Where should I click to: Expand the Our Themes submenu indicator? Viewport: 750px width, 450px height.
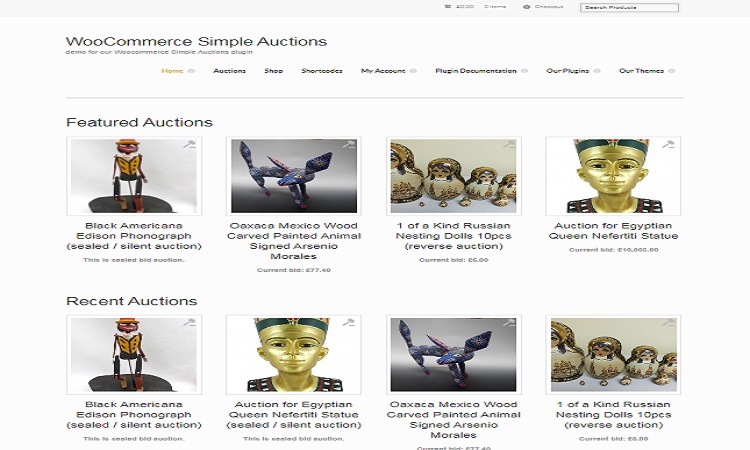[672, 71]
